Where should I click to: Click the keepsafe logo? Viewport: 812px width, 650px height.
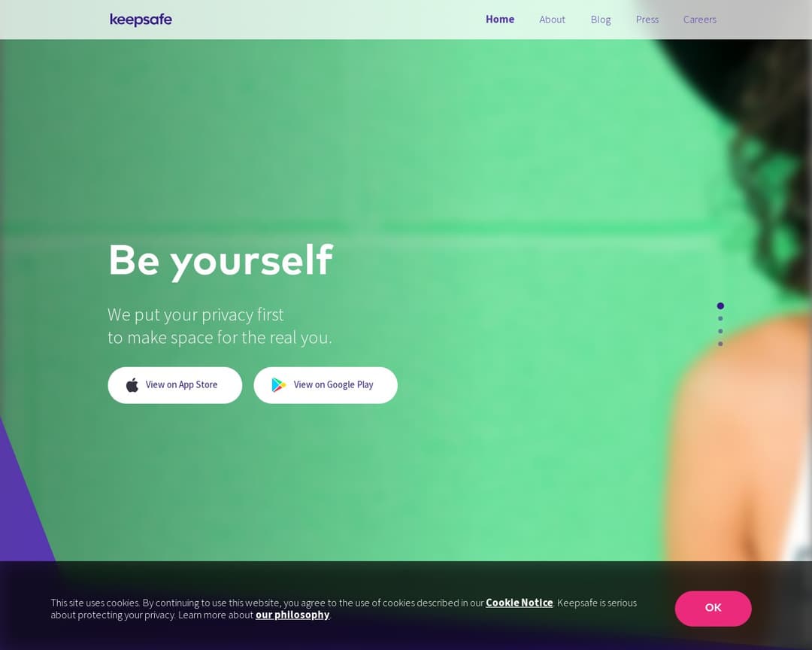pyautogui.click(x=141, y=20)
